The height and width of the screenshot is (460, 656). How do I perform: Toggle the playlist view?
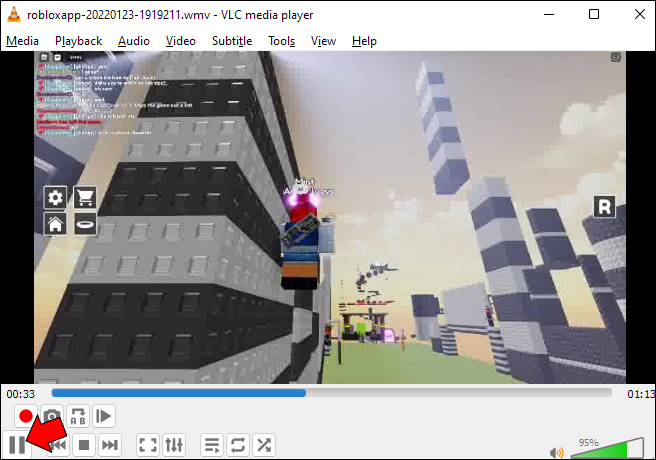click(212, 445)
